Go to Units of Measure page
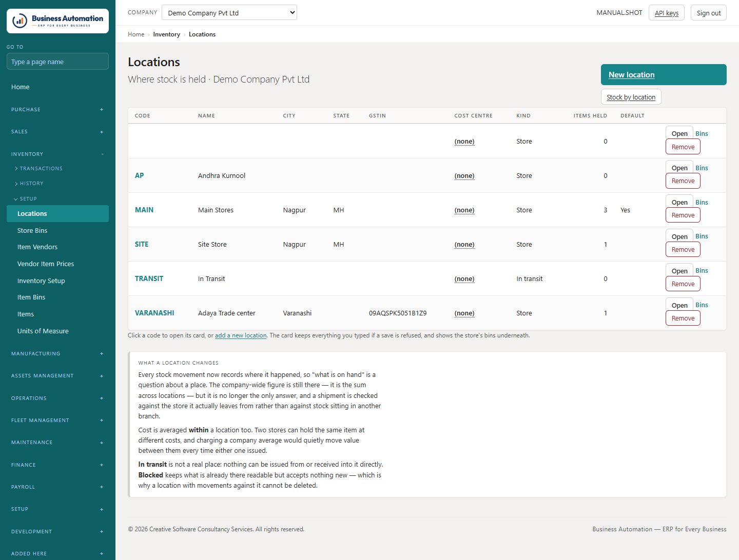739x560 pixels. pyautogui.click(x=43, y=331)
